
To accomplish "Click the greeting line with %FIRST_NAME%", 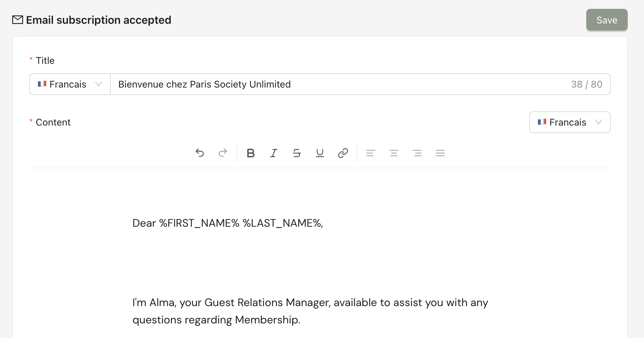I will coord(228,223).
